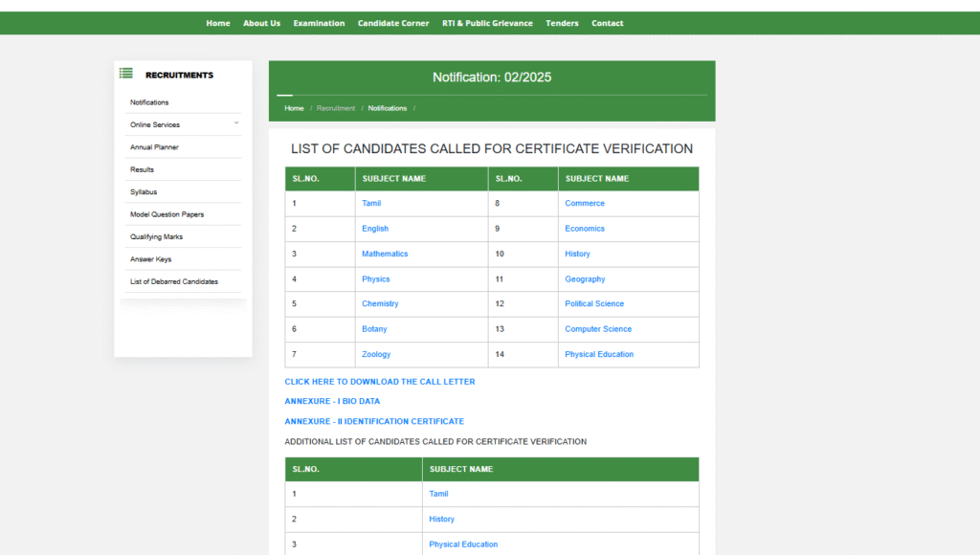Screen dimensions: 980x555
Task: Click Home in the breadcrumb
Action: tap(294, 108)
